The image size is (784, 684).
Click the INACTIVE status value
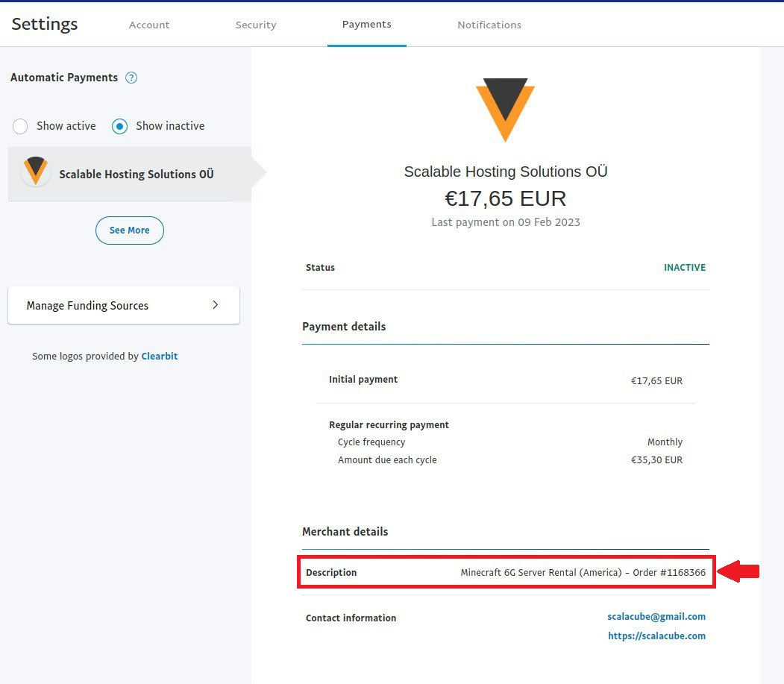pyautogui.click(x=685, y=268)
